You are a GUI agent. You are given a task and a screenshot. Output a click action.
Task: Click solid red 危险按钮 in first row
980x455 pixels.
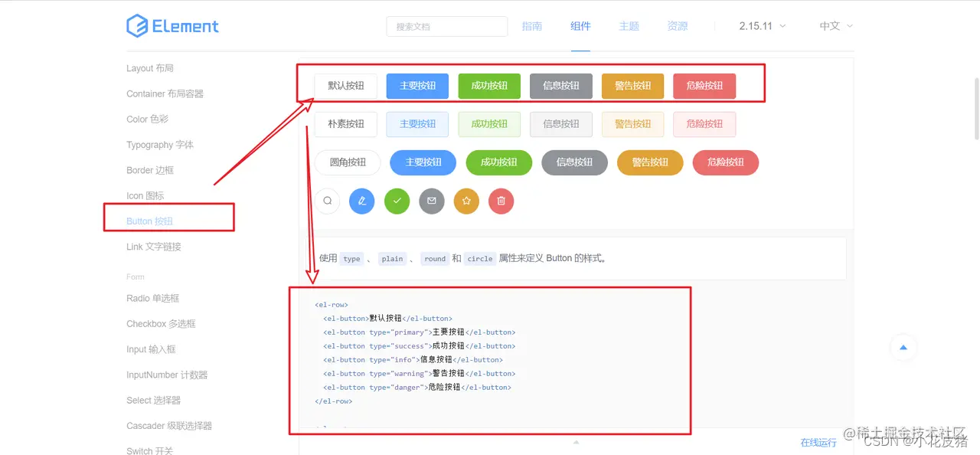click(704, 86)
